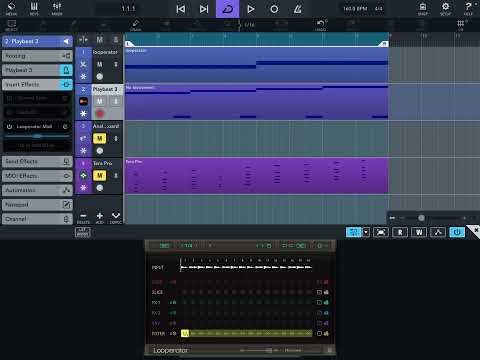Toggle the track list resize icon
The height and width of the screenshot is (360, 480).
coord(83,40)
